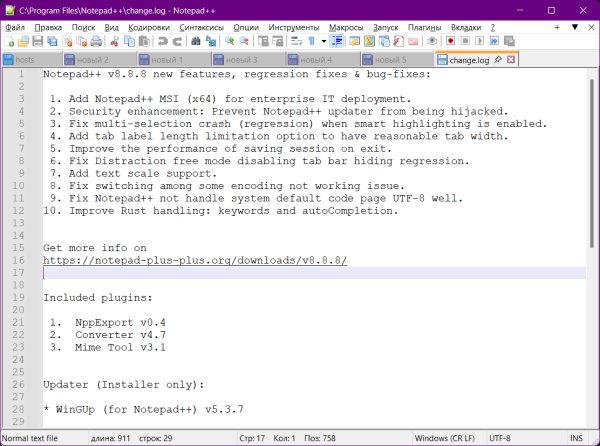The width and height of the screenshot is (600, 446).
Task: Open the Вкладки menu
Action: [x=466, y=28]
